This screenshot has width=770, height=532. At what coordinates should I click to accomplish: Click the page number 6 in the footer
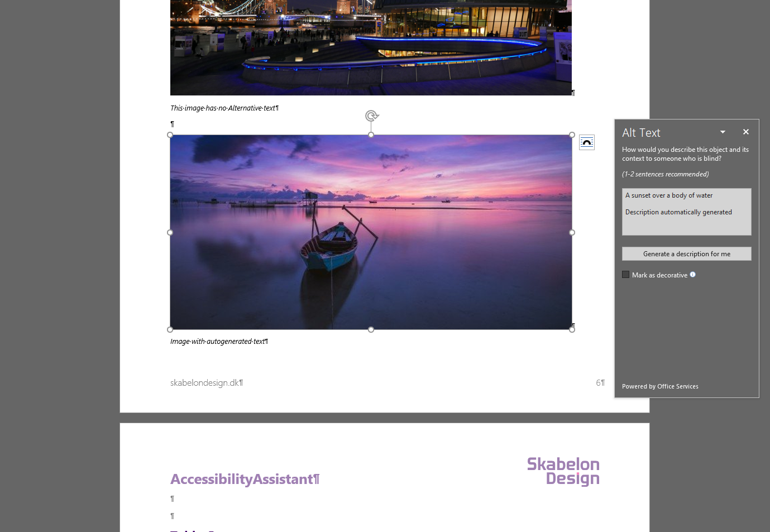[x=599, y=383]
